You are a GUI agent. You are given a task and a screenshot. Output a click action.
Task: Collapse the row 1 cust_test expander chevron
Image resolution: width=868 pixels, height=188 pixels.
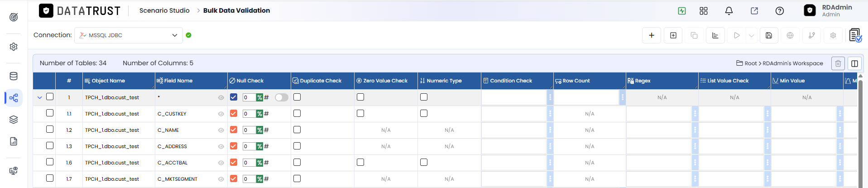39,97
